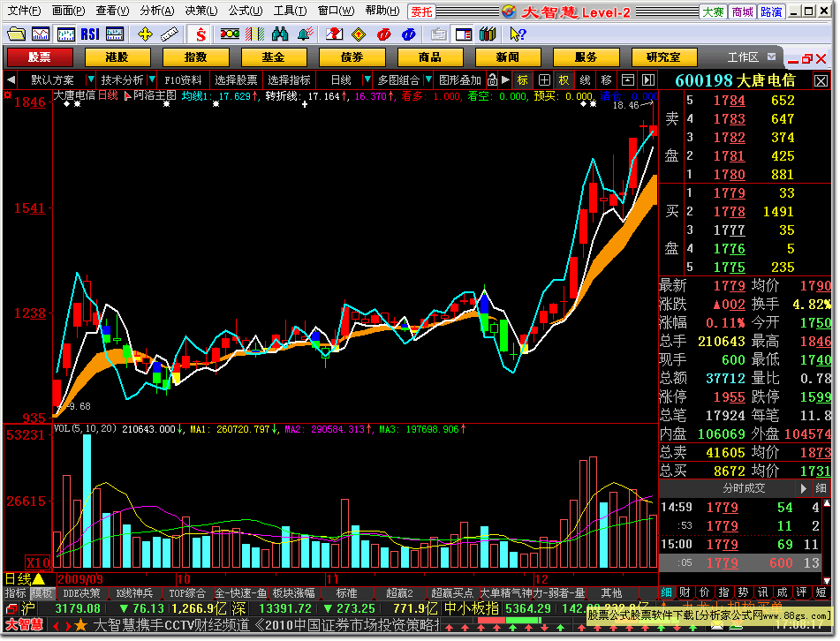Click the skip-to-end icon in chart toolbar
The width and height of the screenshot is (840, 641).
pyautogui.click(x=648, y=80)
